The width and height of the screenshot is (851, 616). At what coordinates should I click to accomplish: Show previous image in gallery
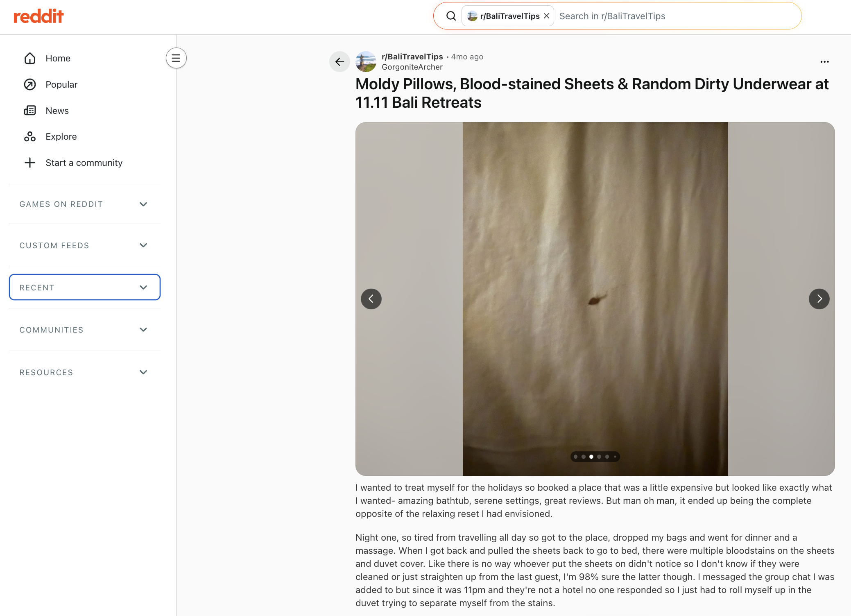(371, 299)
